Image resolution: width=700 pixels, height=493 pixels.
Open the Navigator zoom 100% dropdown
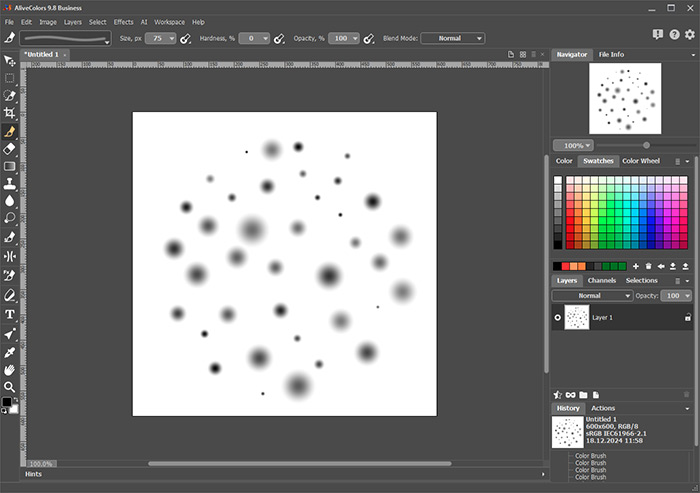pyautogui.click(x=573, y=146)
